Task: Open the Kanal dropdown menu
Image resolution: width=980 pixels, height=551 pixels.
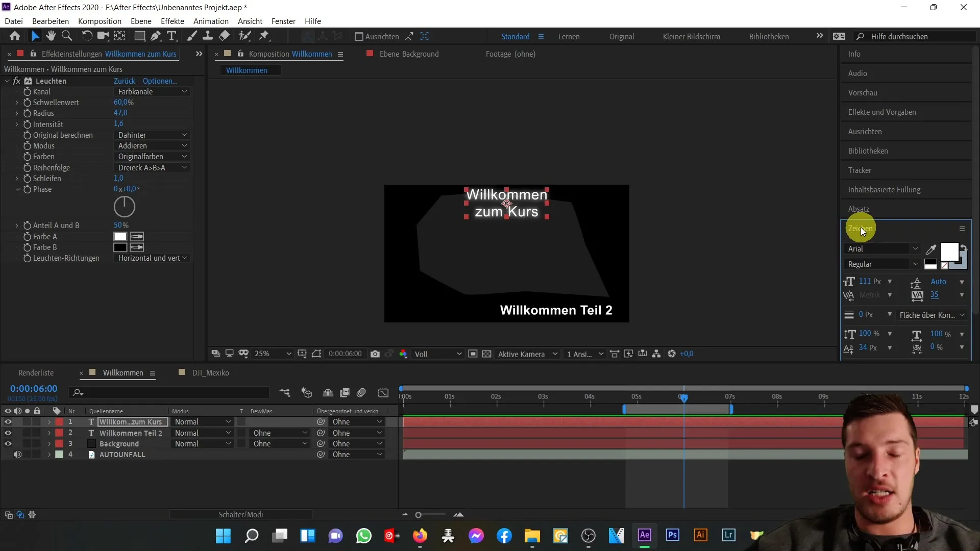Action: pos(150,91)
